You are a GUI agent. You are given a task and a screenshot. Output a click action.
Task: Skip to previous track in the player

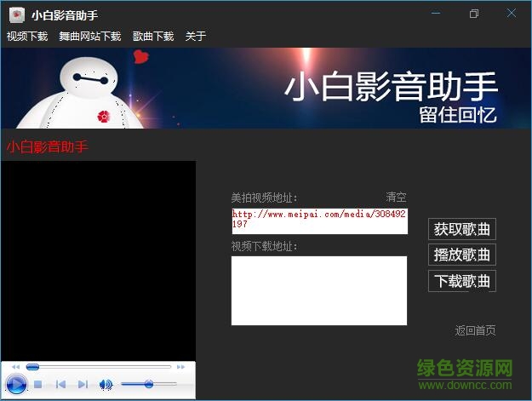(60, 384)
